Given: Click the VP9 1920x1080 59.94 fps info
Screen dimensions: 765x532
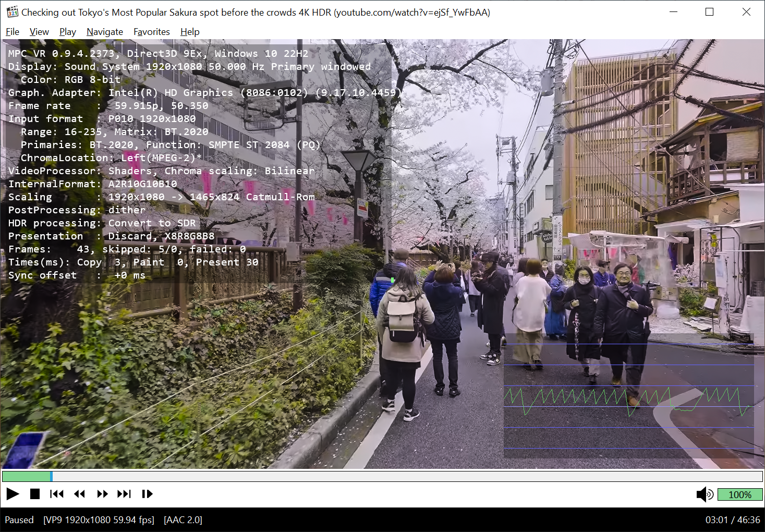Looking at the screenshot, I should point(99,520).
